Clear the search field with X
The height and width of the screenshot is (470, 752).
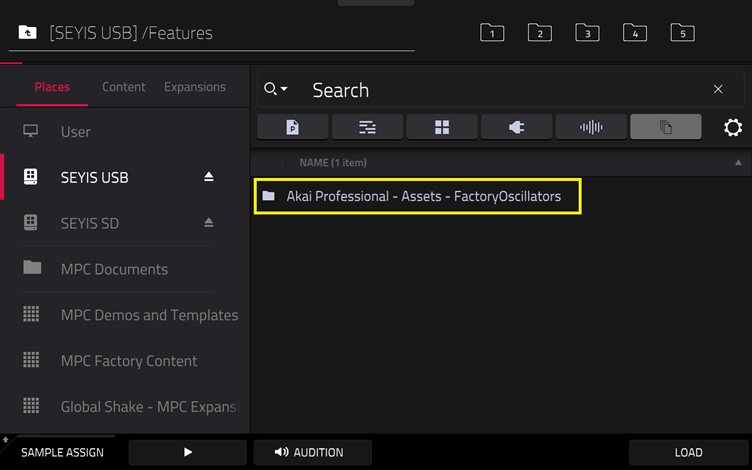[x=718, y=89]
